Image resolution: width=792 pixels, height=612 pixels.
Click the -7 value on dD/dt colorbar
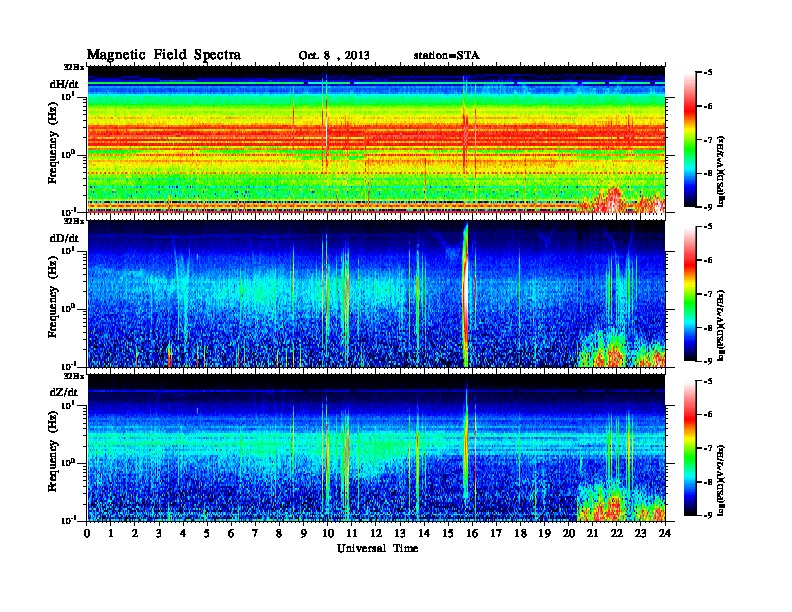708,294
